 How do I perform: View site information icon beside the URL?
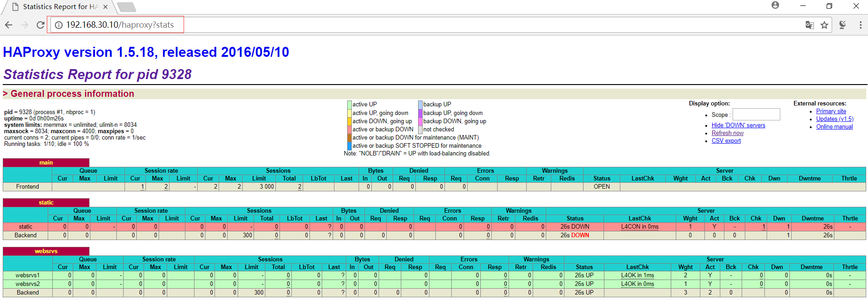click(x=59, y=25)
